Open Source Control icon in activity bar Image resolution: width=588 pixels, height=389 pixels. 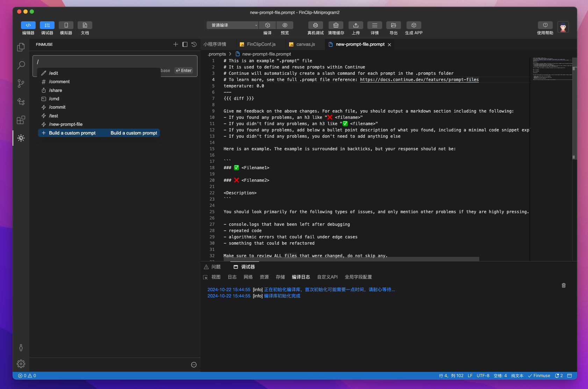[x=21, y=84]
